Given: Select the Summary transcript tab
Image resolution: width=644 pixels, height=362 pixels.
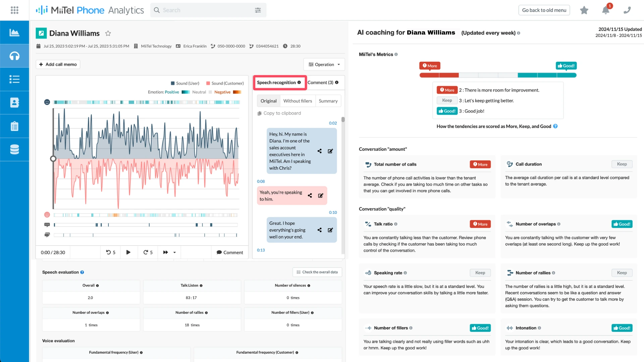Looking at the screenshot, I should (328, 101).
